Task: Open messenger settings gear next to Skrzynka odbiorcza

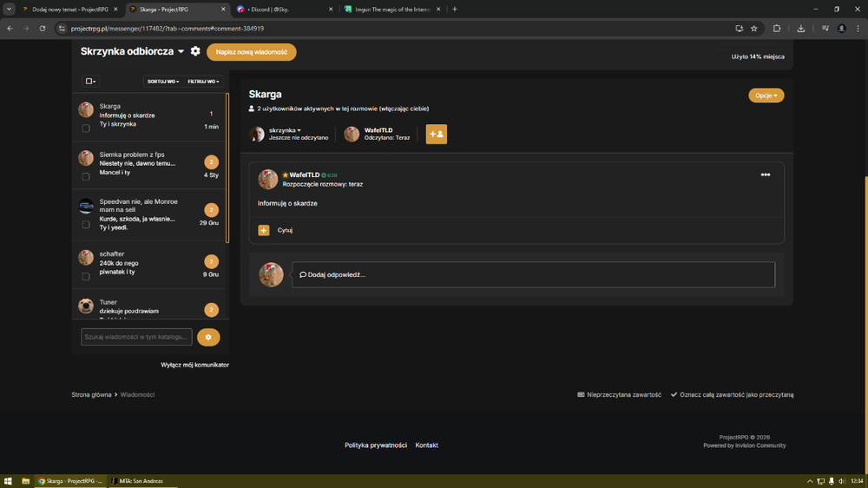Action: (x=195, y=51)
